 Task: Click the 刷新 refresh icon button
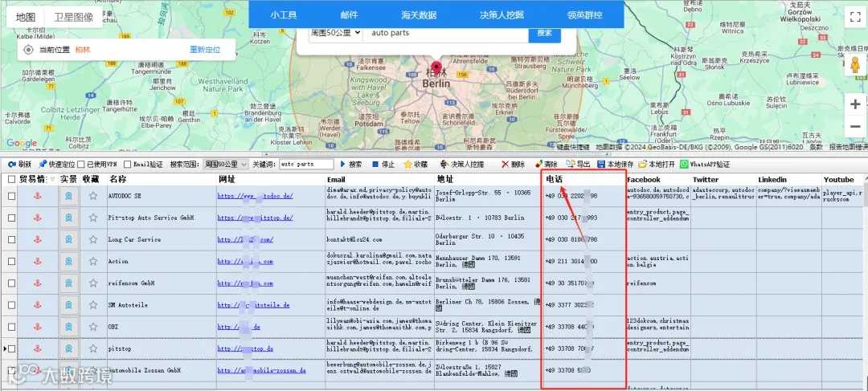(19, 165)
